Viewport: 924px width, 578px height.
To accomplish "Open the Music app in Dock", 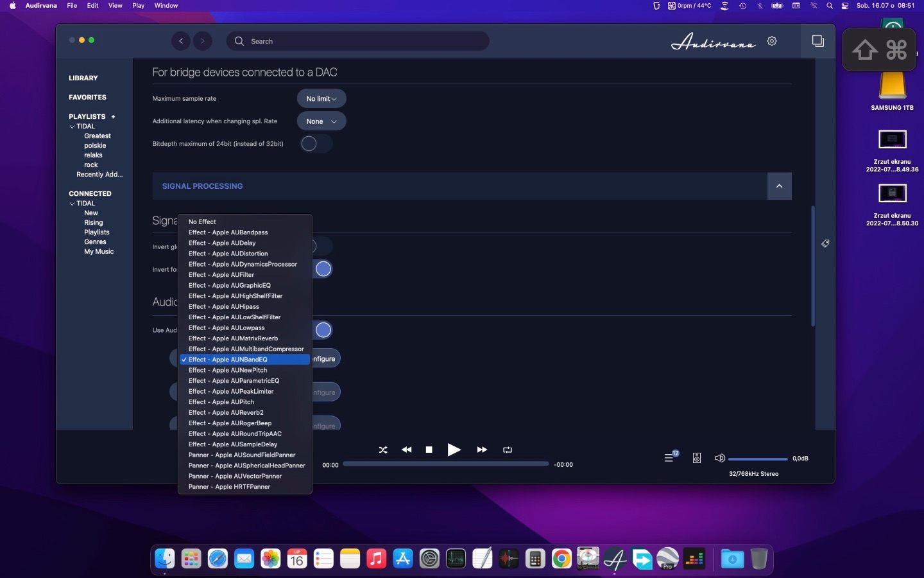I will [x=377, y=559].
